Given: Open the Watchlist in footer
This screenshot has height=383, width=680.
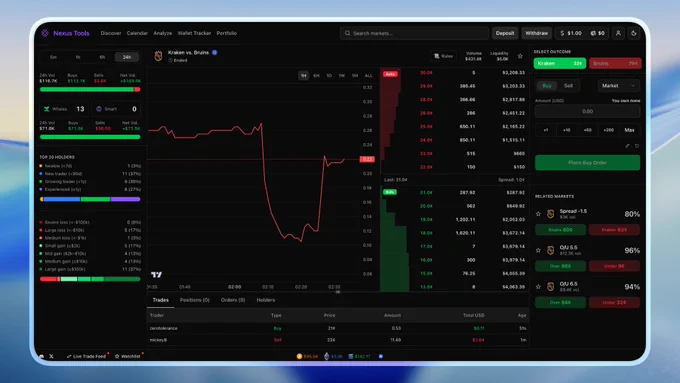Looking at the screenshot, I should coord(128,356).
